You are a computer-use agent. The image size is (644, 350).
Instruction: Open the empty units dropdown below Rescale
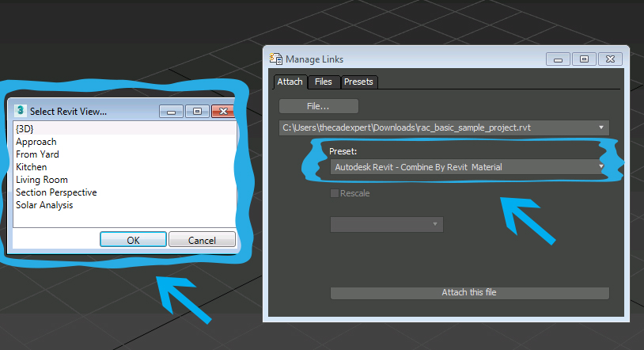[387, 224]
